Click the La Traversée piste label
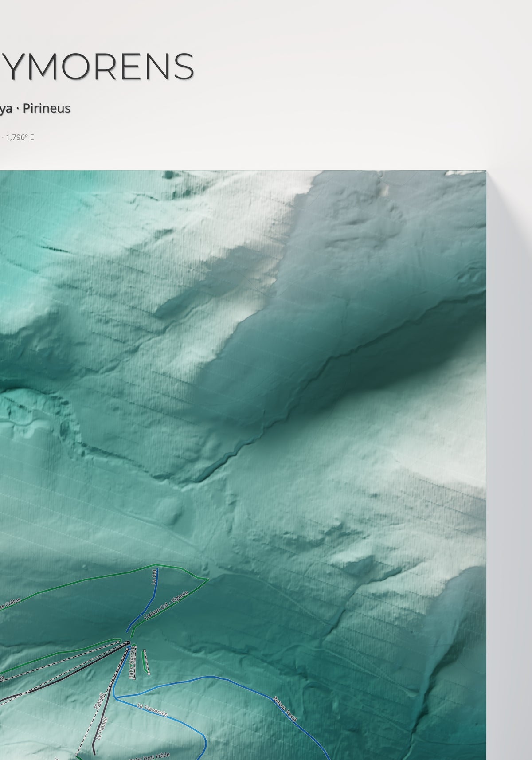532x760 pixels. pos(152,710)
